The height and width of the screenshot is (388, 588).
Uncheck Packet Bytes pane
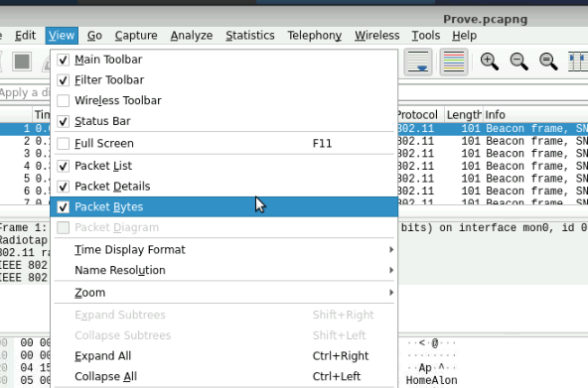click(223, 206)
